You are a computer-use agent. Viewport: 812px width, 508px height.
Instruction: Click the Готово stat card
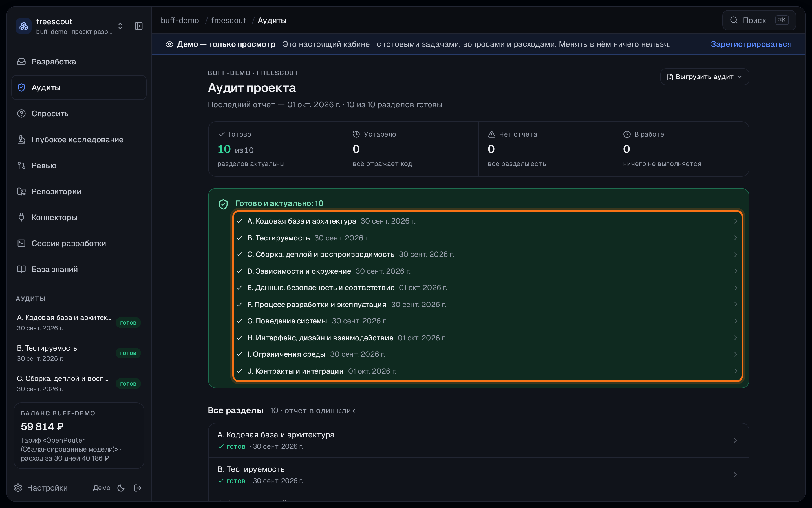(x=276, y=149)
